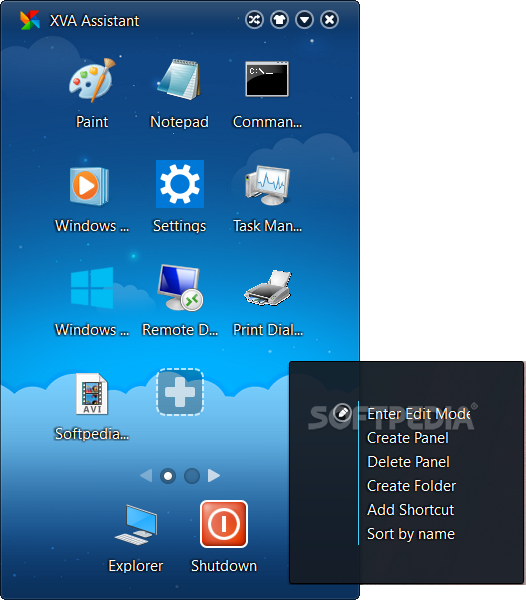Open the Softpedia AVI file shortcut
Viewport: 526px width, 600px height.
pyautogui.click(x=92, y=394)
